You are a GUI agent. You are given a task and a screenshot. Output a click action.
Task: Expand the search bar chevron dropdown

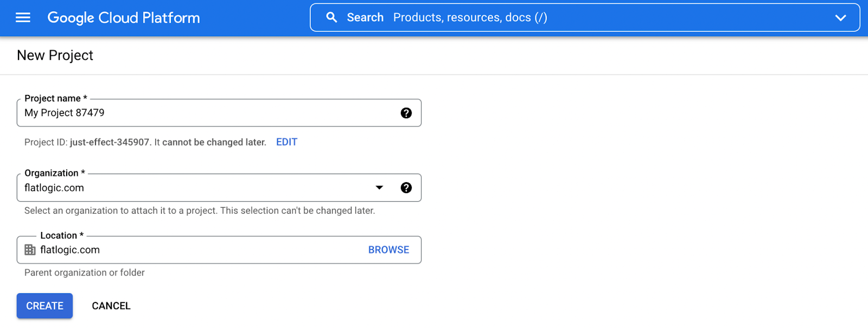click(x=840, y=18)
